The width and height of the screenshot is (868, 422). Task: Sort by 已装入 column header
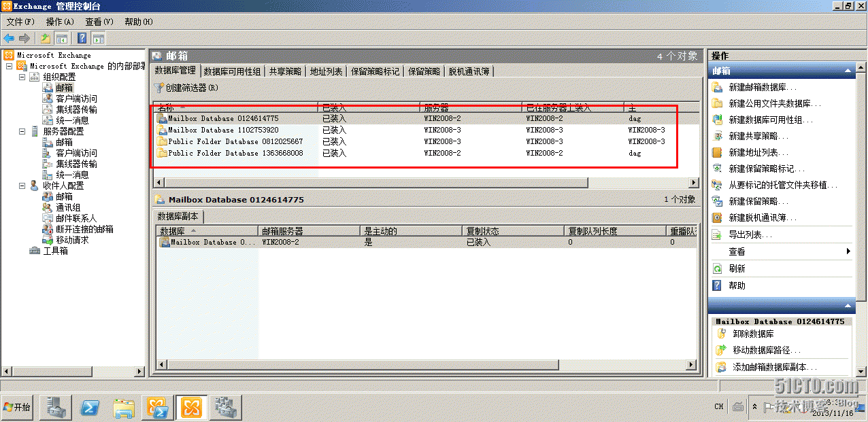(x=369, y=107)
